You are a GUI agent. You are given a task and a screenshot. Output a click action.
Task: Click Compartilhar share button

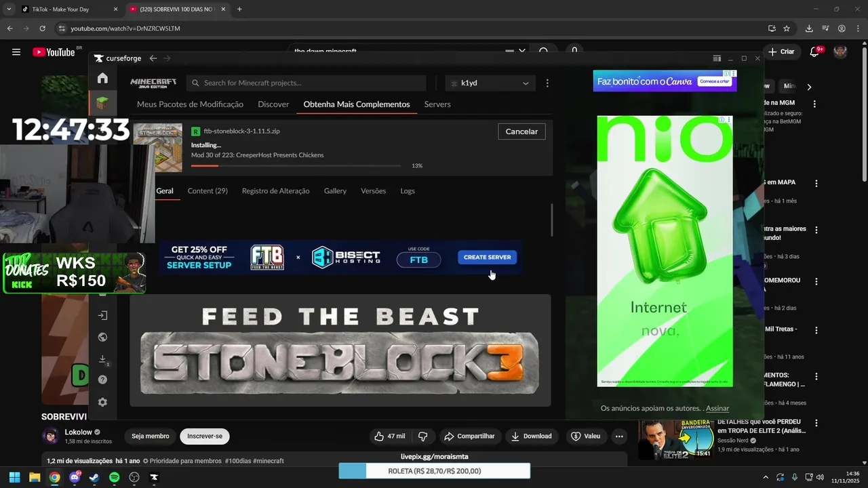click(x=469, y=436)
